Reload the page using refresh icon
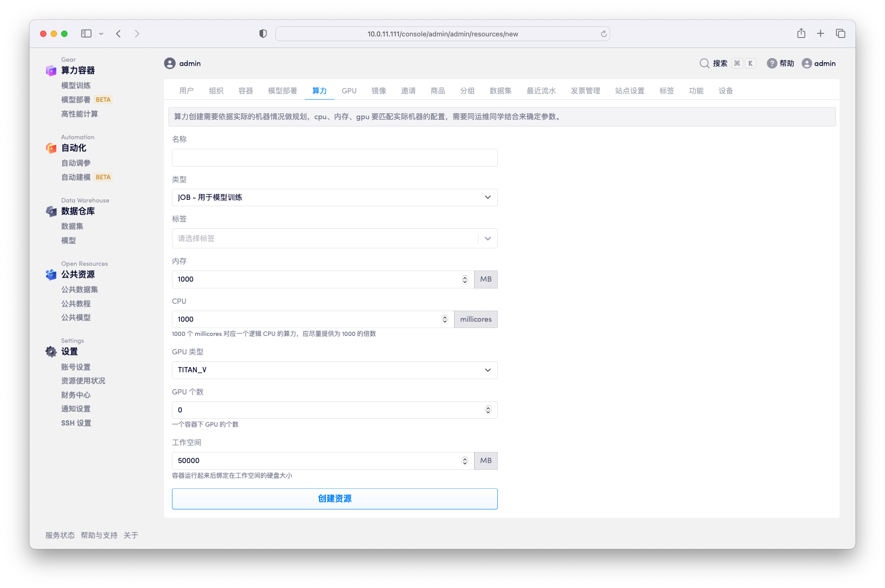The image size is (885, 588). click(604, 34)
